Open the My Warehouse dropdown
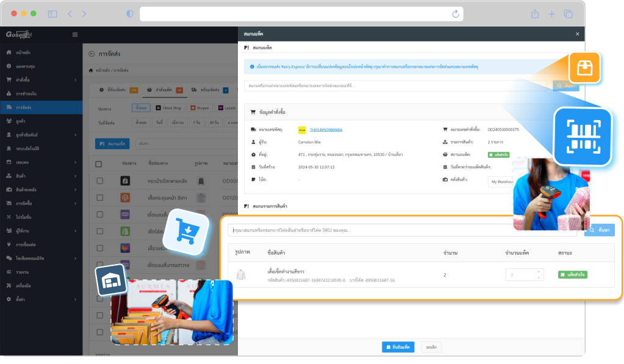 pyautogui.click(x=501, y=182)
